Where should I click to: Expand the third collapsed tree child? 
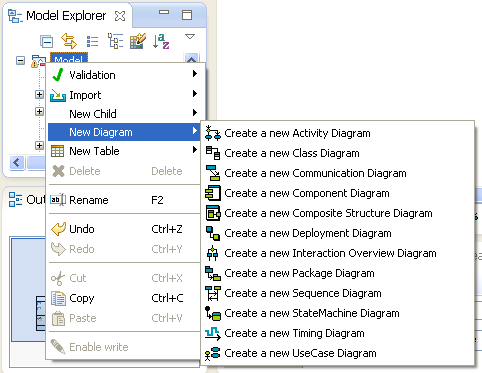pos(39,145)
